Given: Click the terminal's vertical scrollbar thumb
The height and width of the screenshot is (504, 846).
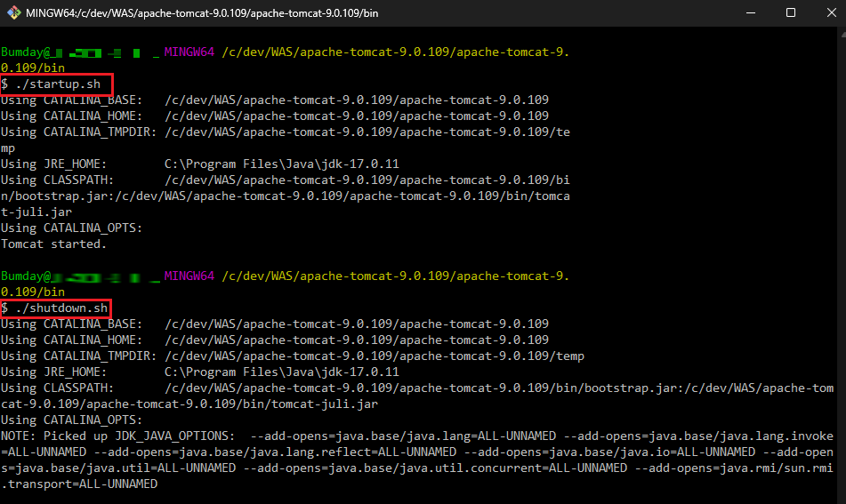Looking at the screenshot, I should point(842,36).
